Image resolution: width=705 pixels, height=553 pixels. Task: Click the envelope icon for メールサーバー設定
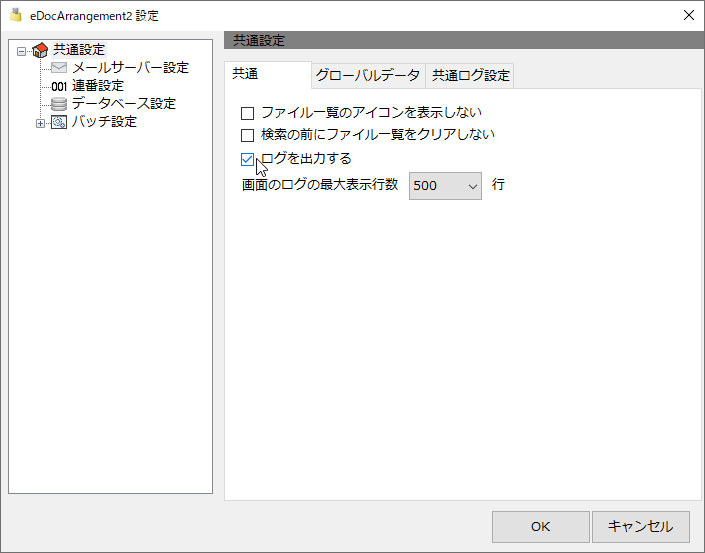[x=59, y=67]
